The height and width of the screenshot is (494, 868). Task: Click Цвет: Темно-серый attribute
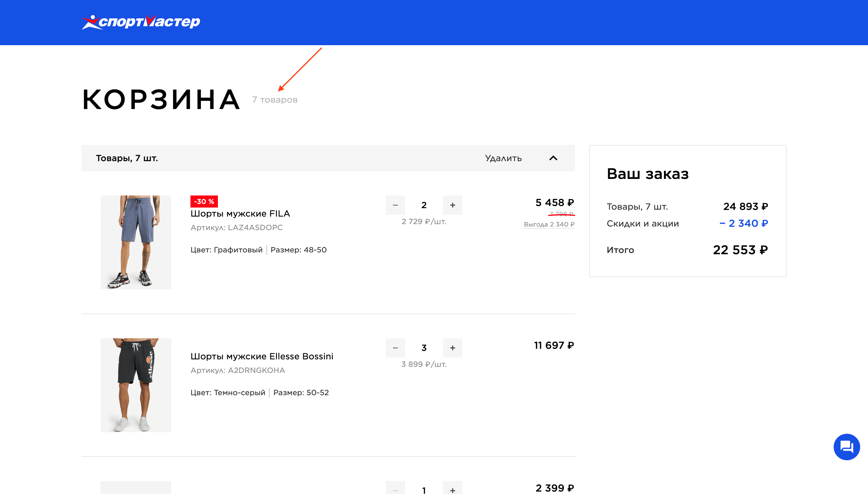click(x=228, y=392)
